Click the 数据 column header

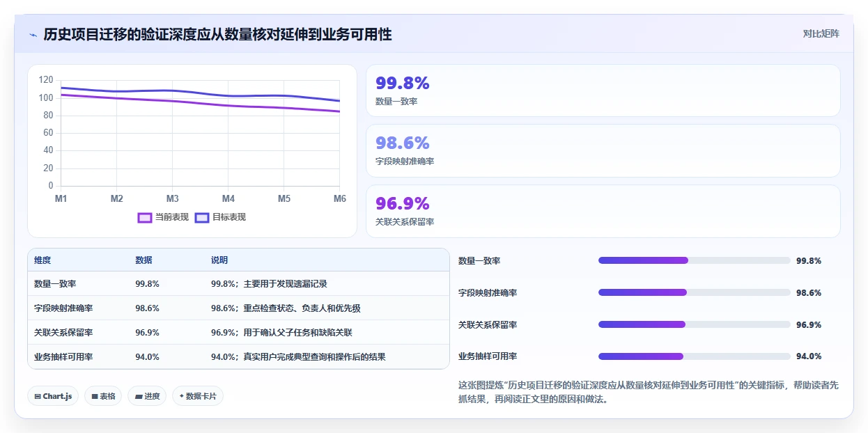click(x=144, y=260)
